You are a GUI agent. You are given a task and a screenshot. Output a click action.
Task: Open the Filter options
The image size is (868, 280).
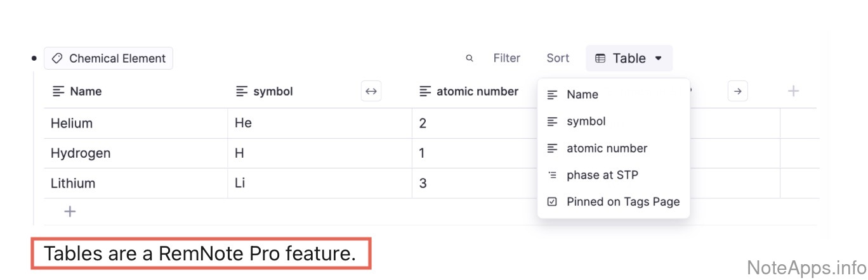point(506,58)
